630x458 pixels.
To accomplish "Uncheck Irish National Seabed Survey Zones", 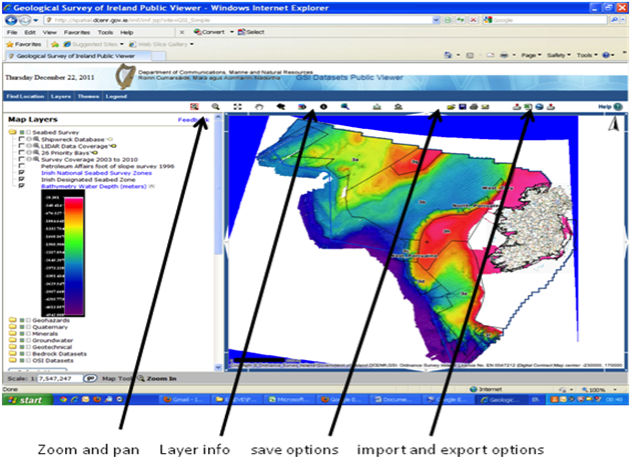I will click(x=22, y=172).
